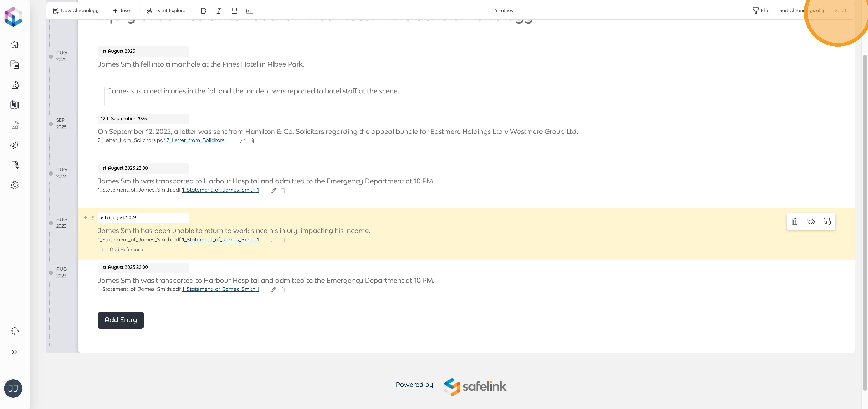Open comments on the highlighted entry
Image resolution: width=868 pixels, height=409 pixels.
[x=827, y=221]
